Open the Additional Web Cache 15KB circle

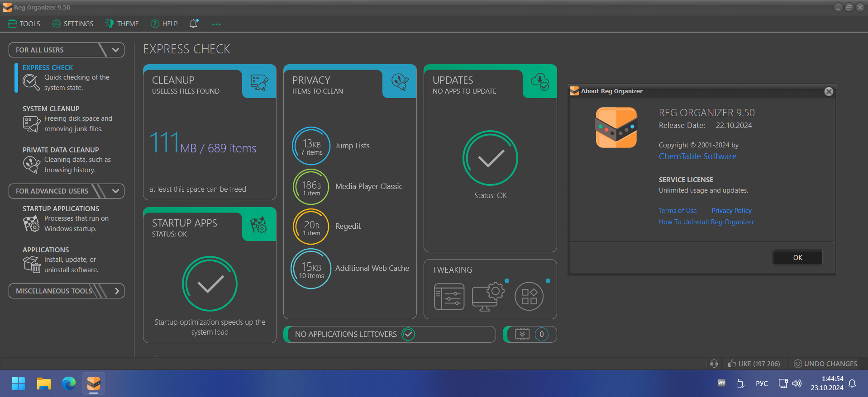click(x=311, y=269)
